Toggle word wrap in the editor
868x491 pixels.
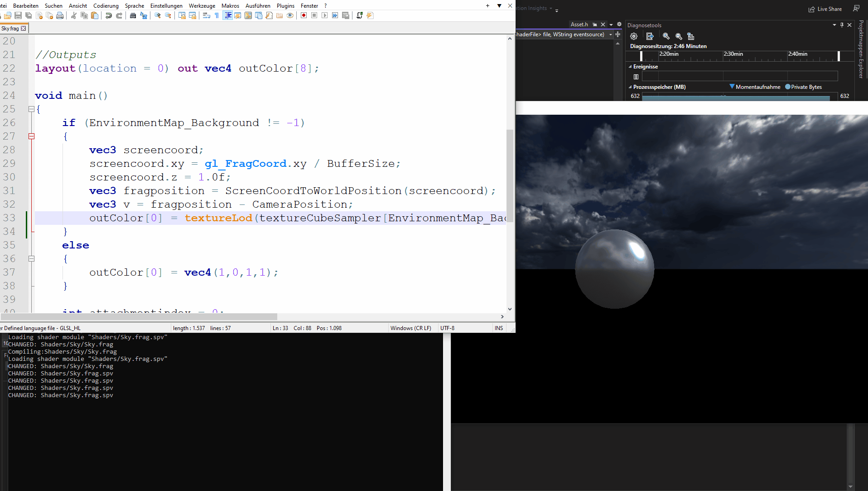point(207,15)
